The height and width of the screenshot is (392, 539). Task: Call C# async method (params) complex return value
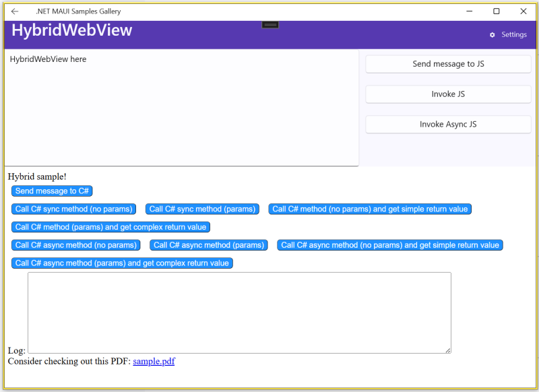click(122, 263)
